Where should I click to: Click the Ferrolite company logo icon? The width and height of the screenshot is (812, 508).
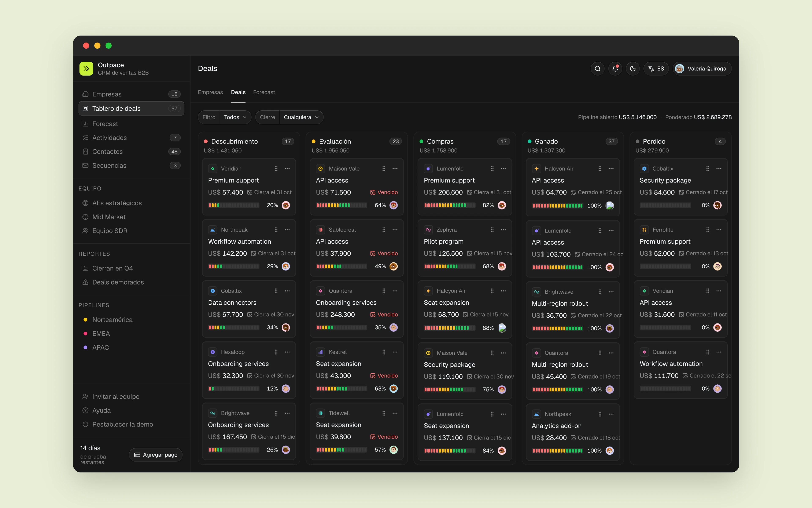[x=644, y=230]
